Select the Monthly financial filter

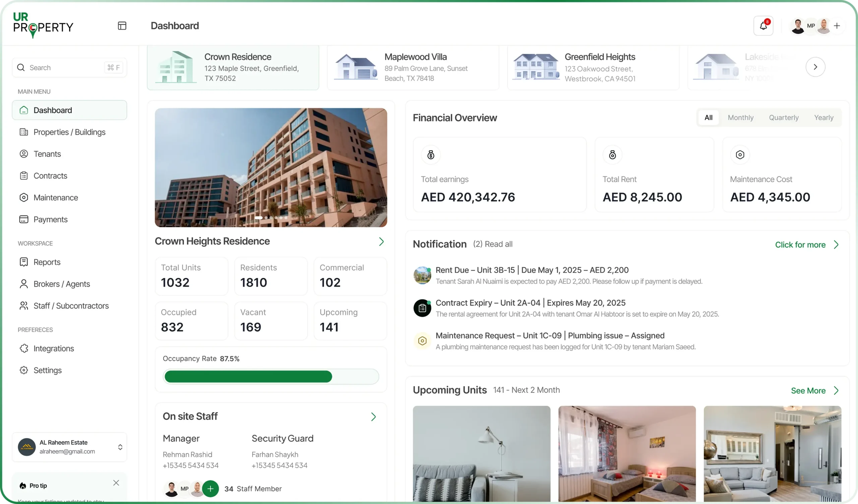click(741, 118)
